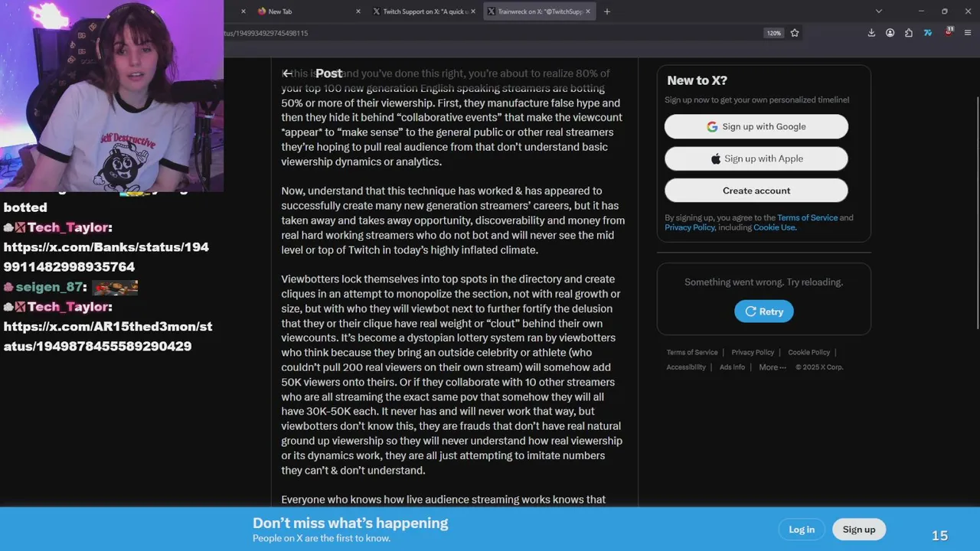The image size is (980, 551).
Task: Open the x.com/Banks status link in chat
Action: [x=106, y=257]
